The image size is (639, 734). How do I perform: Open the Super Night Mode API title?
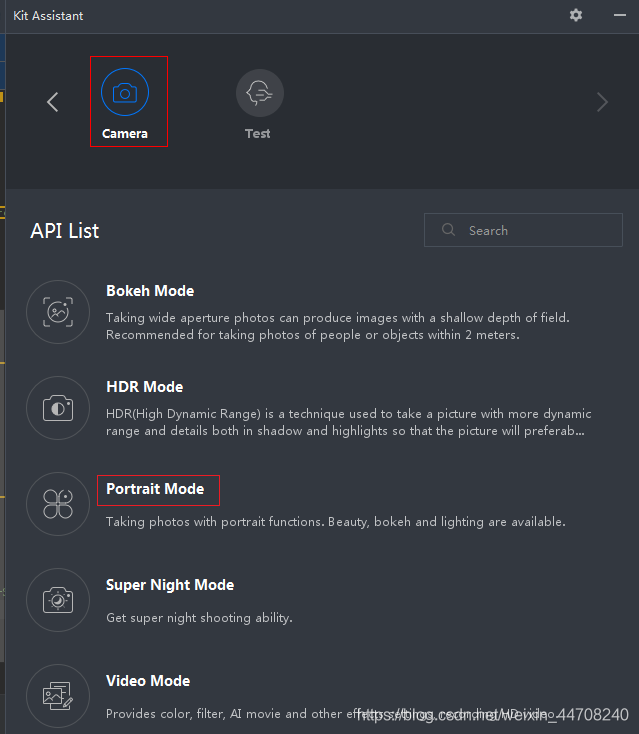pyautogui.click(x=170, y=585)
